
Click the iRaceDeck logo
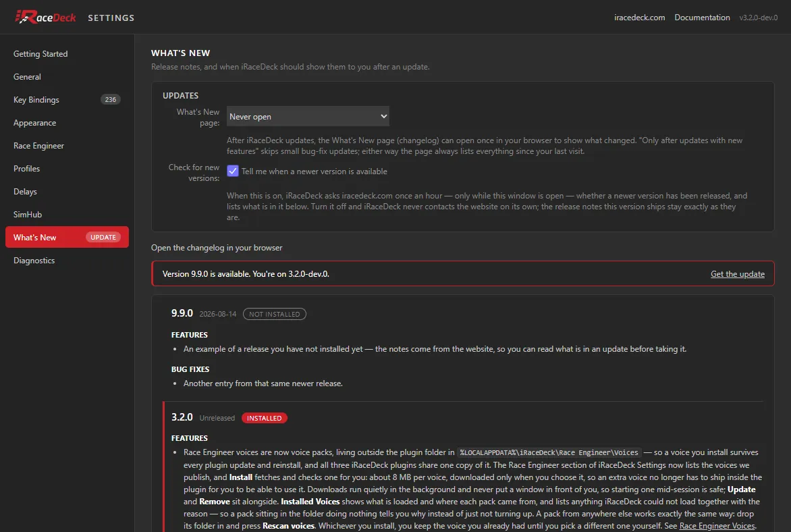pyautogui.click(x=45, y=17)
